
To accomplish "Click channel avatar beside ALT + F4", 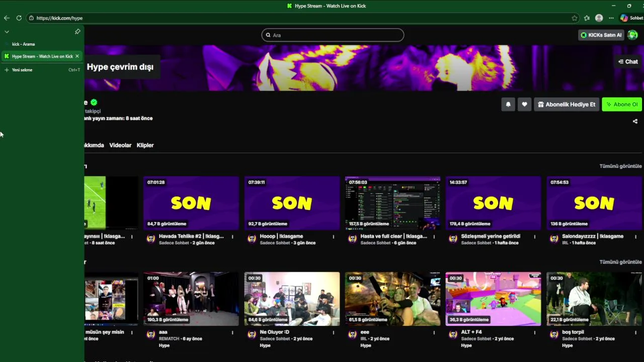I will click(x=453, y=335).
